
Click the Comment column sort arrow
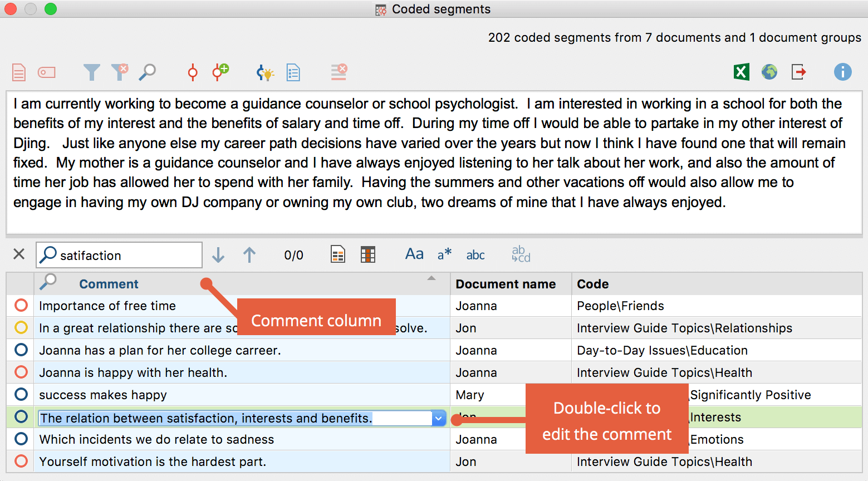click(x=431, y=278)
